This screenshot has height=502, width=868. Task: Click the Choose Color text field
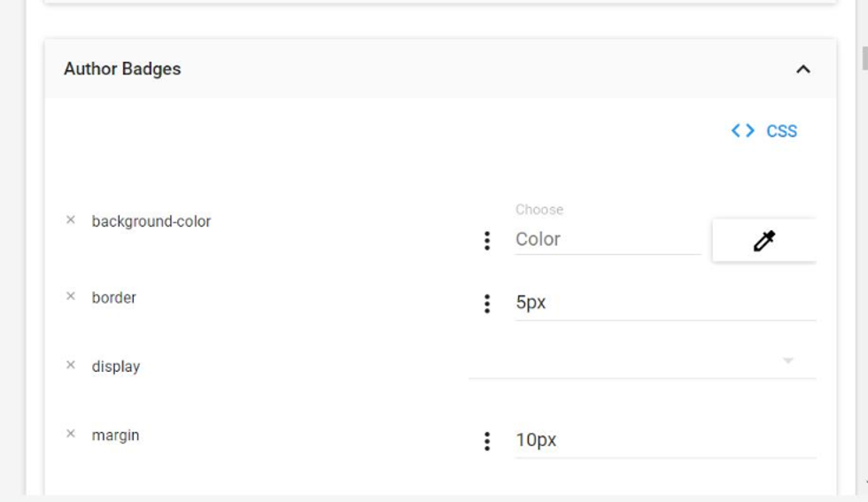[x=607, y=239]
